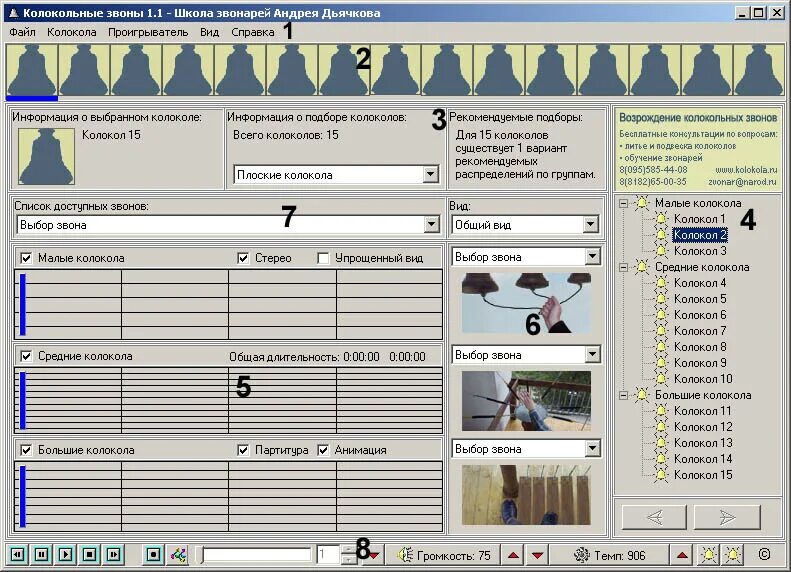The width and height of the screenshot is (791, 572).
Task: Click the foot pedals video thumbnail
Action: click(x=526, y=495)
